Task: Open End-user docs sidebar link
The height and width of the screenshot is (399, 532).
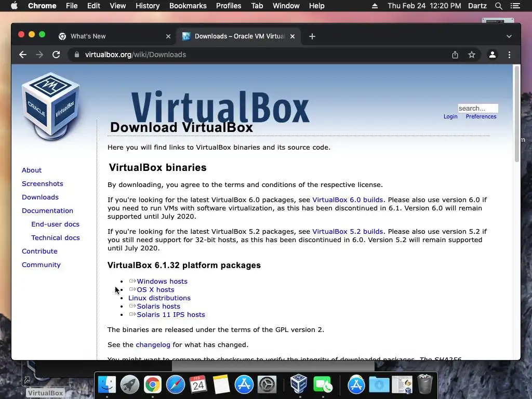Action: coord(55,224)
